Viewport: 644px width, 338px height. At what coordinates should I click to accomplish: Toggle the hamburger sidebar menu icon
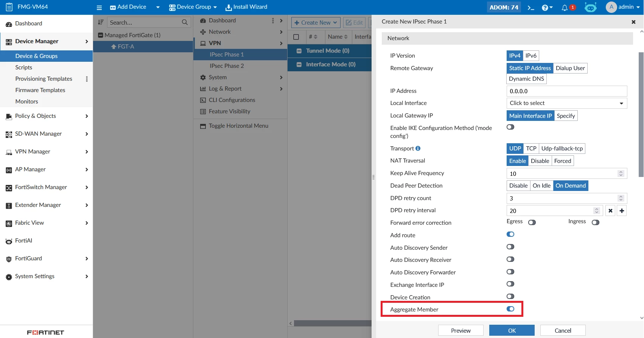pyautogui.click(x=99, y=8)
